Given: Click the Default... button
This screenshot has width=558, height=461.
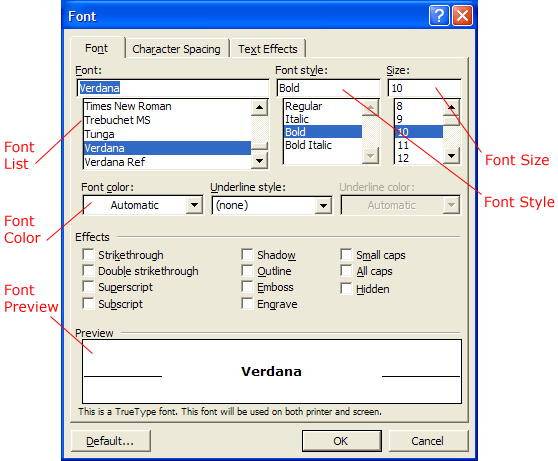Looking at the screenshot, I should pos(111,441).
